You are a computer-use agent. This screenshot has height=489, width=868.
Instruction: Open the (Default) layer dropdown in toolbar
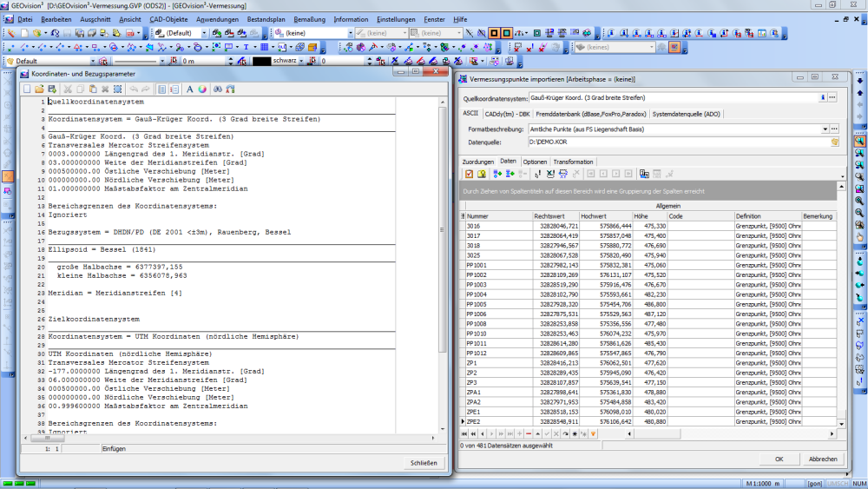[x=204, y=33]
